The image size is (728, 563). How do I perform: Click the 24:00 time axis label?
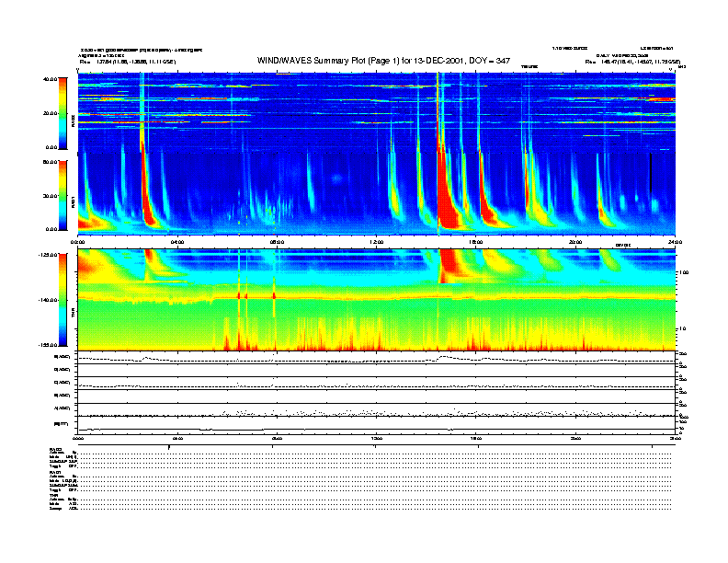[674, 243]
